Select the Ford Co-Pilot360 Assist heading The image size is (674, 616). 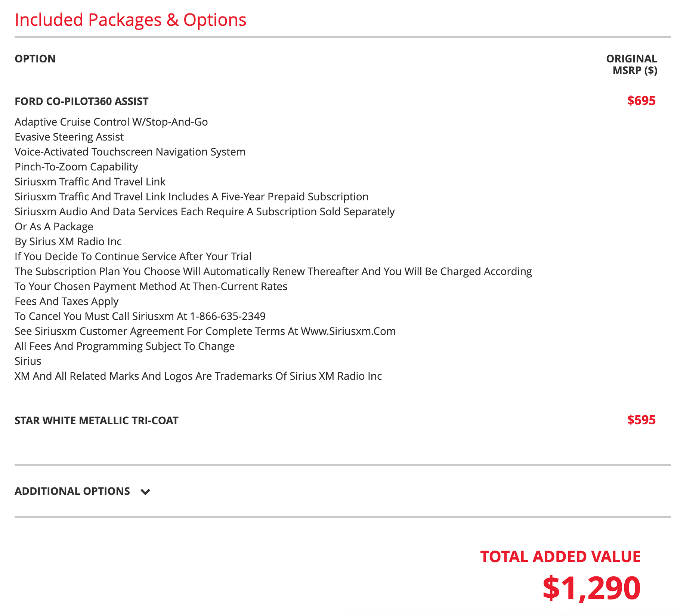[81, 101]
